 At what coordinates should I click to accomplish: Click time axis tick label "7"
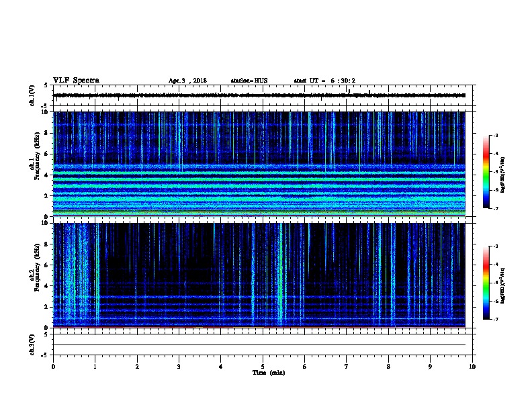(x=347, y=367)
